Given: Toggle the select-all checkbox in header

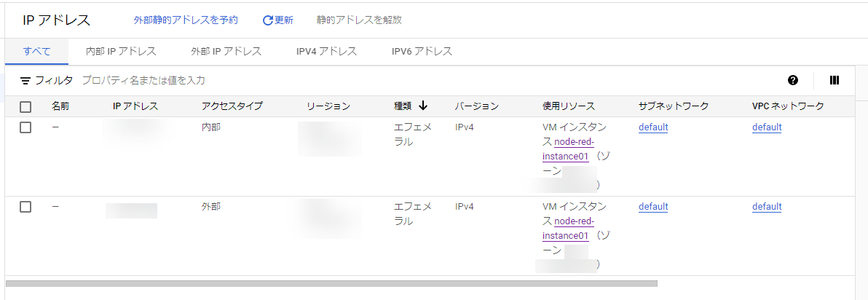Looking at the screenshot, I should tap(25, 107).
